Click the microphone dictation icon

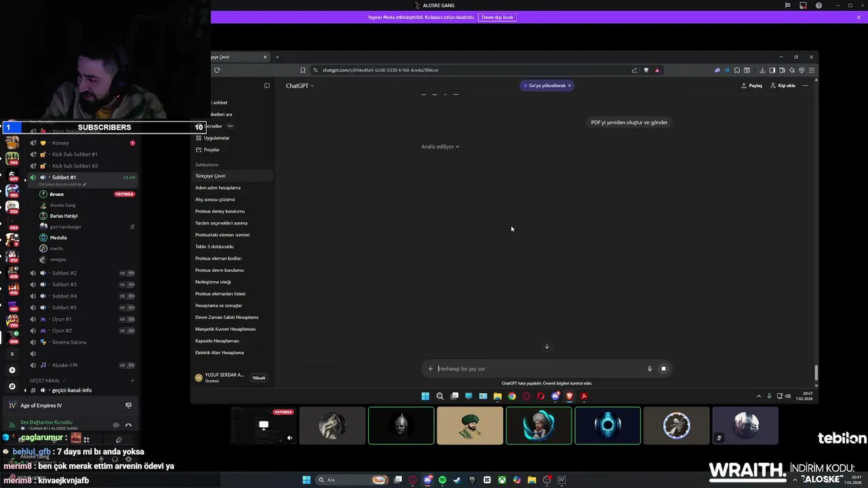click(x=650, y=369)
